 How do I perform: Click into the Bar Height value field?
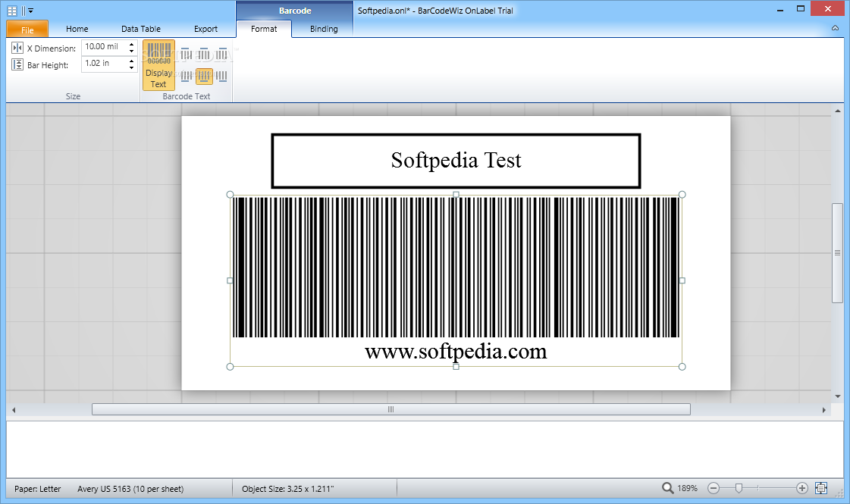(104, 64)
